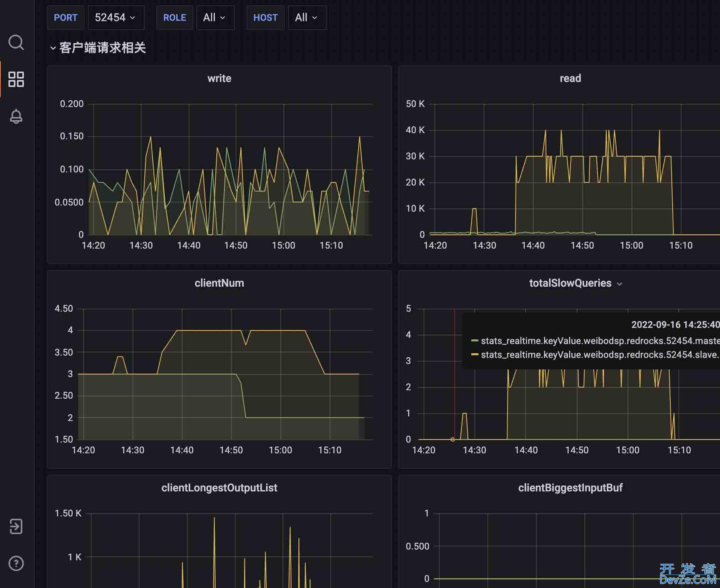Image resolution: width=720 pixels, height=588 pixels.
Task: Open the Alerting bell icon
Action: point(16,116)
